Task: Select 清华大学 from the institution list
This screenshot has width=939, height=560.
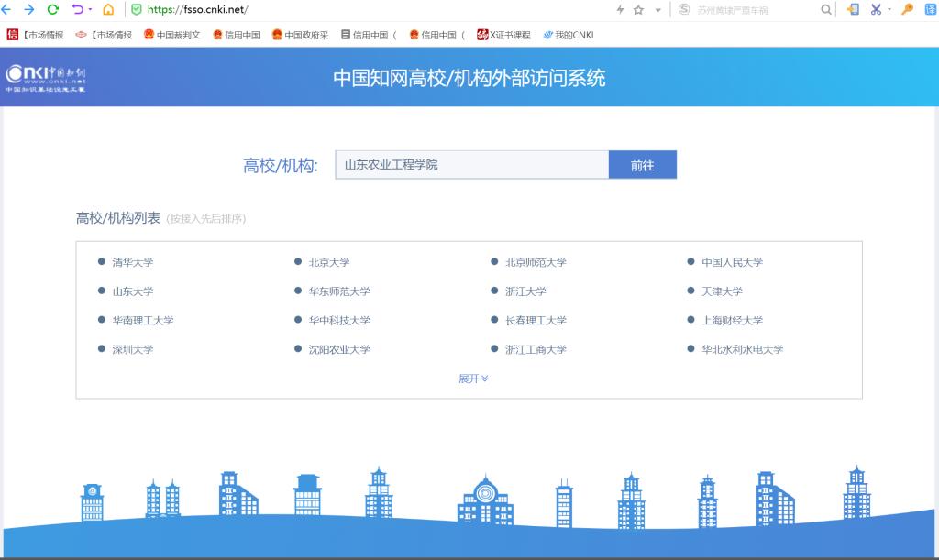Action: pyautogui.click(x=132, y=262)
